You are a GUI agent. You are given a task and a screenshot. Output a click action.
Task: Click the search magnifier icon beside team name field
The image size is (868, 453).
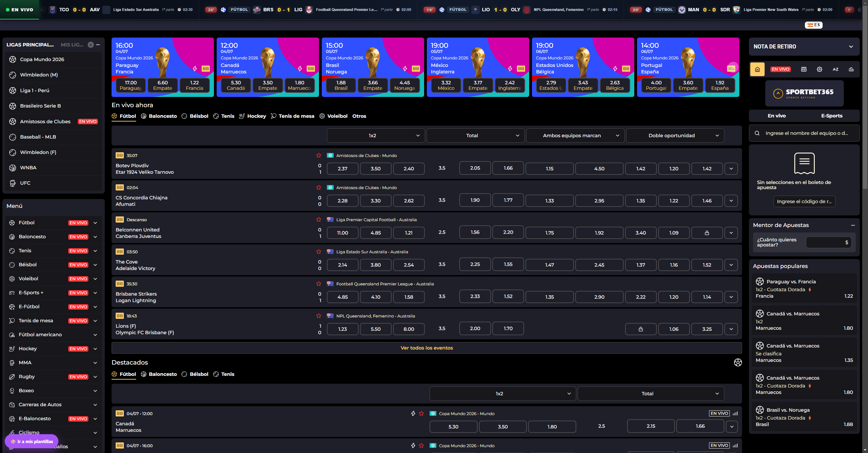tap(757, 133)
